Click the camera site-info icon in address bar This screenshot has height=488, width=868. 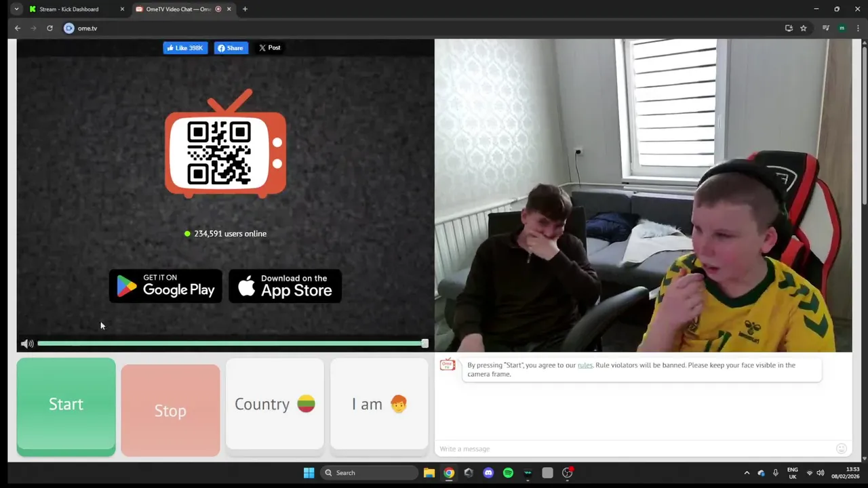[x=68, y=28]
